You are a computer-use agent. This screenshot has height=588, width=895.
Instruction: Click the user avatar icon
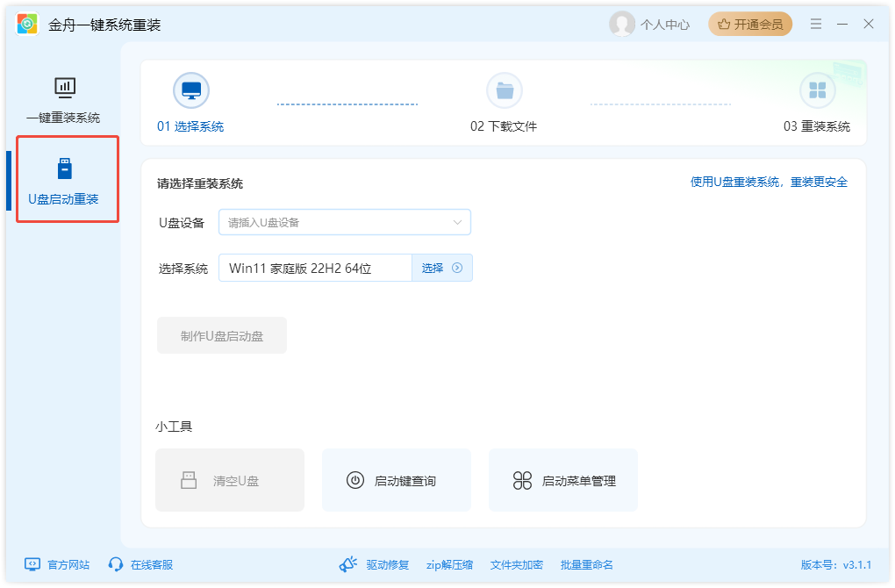click(621, 24)
